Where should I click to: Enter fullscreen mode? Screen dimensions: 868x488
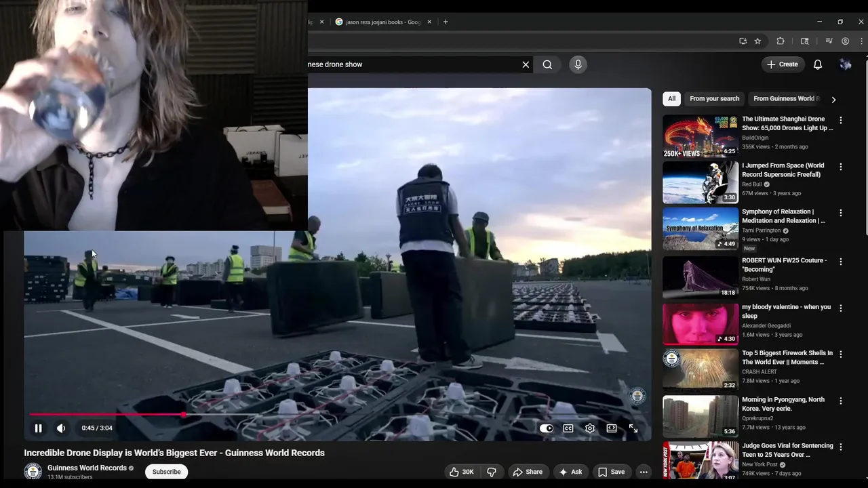pyautogui.click(x=633, y=428)
